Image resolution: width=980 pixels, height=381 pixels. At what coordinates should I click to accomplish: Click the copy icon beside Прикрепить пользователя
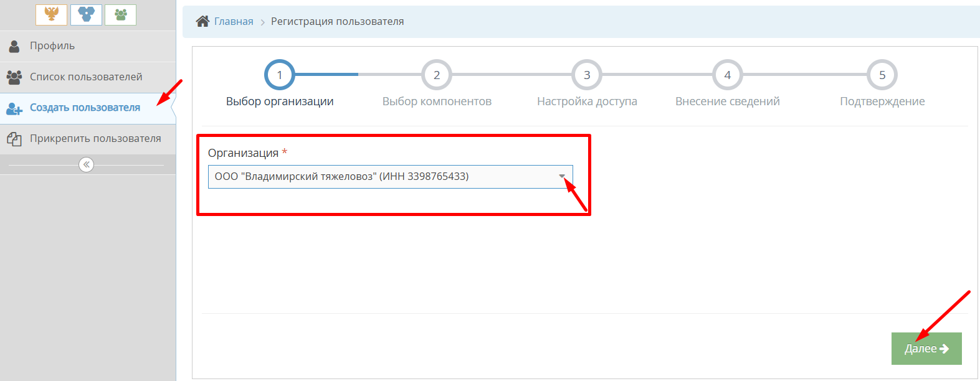[x=14, y=139]
